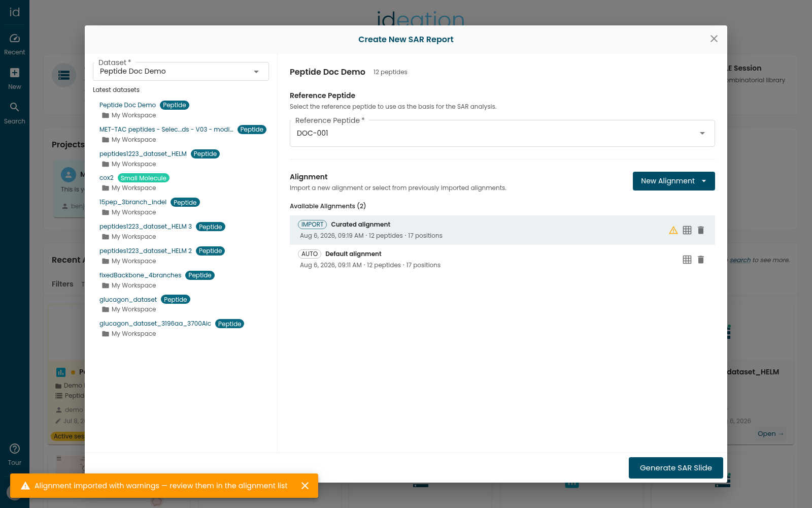Pick glucagon_dataset from latest datasets

[128, 300]
